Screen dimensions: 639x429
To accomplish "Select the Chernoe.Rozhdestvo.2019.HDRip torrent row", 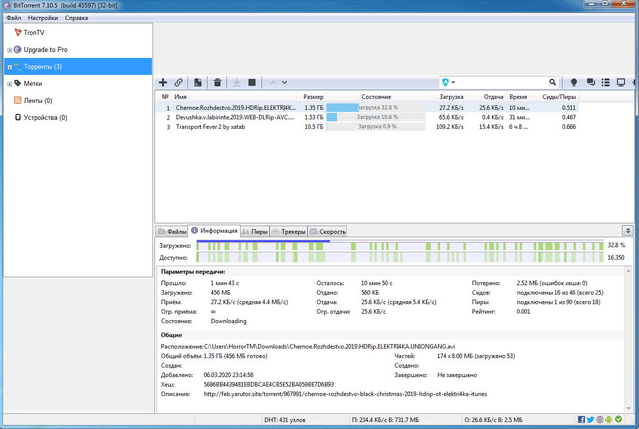I will click(x=367, y=108).
